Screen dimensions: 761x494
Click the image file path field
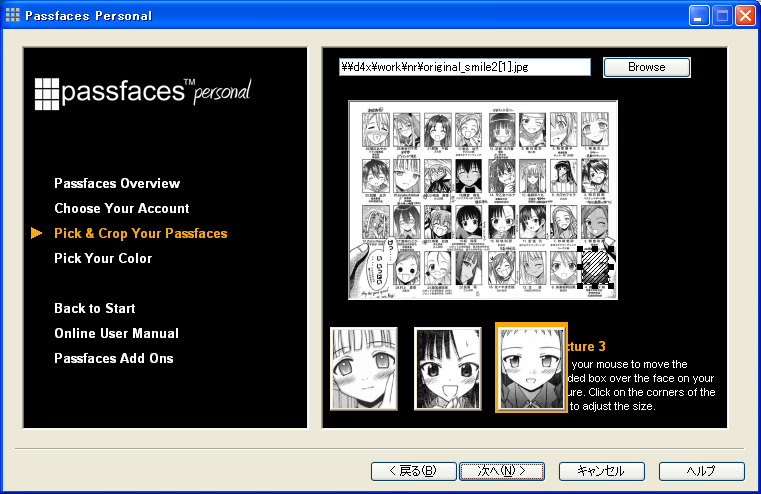464,67
